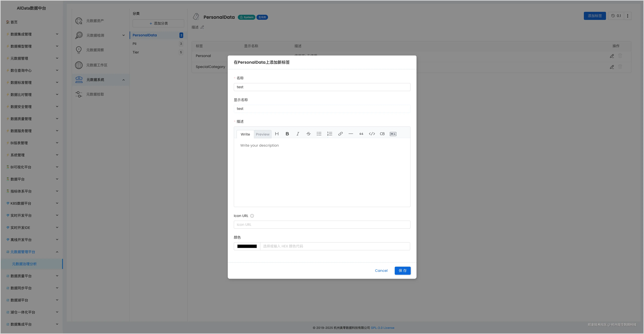
Task: Switch to the Preview tab
Action: click(x=262, y=134)
